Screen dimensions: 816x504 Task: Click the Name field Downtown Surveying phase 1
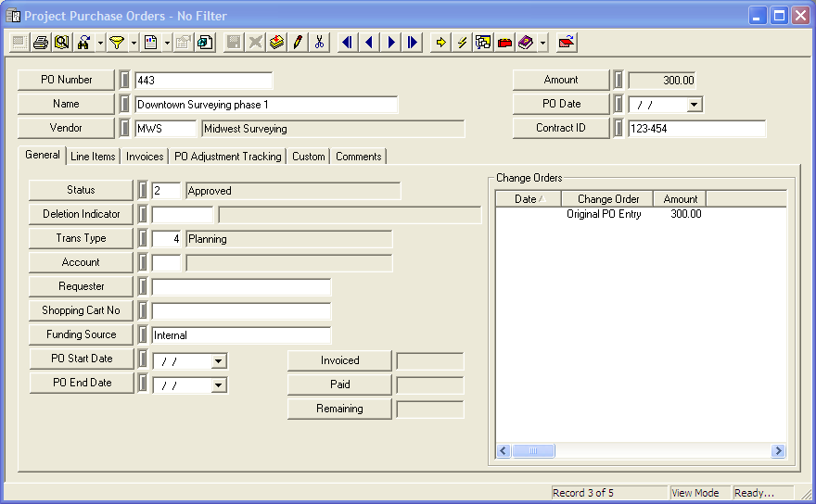point(266,105)
